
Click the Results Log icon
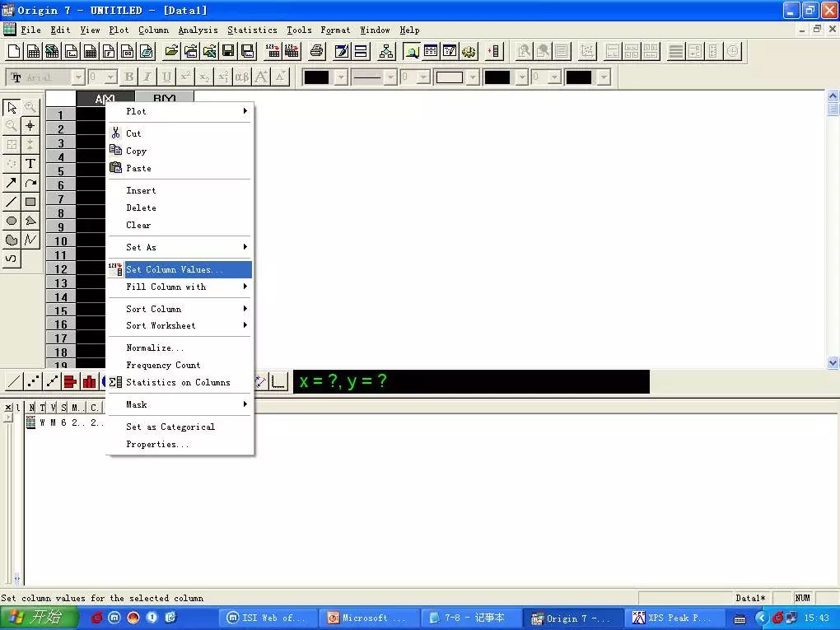click(x=431, y=51)
